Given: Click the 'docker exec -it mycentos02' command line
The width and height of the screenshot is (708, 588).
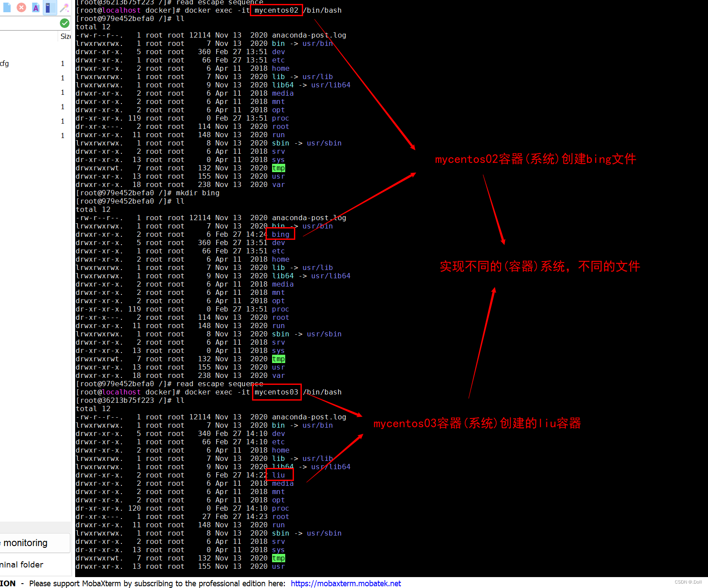Looking at the screenshot, I should click(x=209, y=10).
